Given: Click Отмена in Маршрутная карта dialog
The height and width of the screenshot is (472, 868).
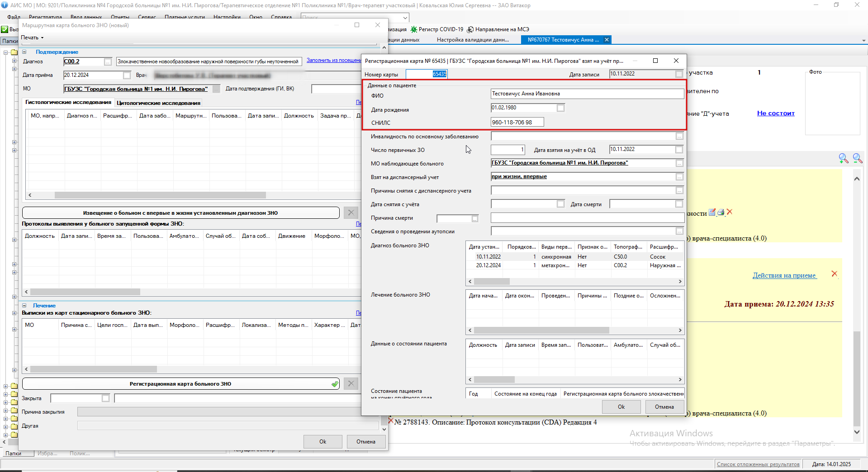Looking at the screenshot, I should (365, 442).
